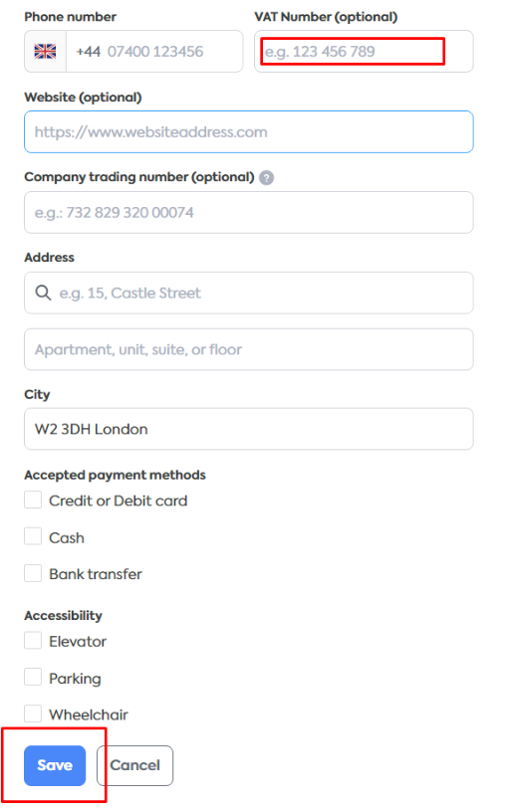This screenshot has width=506, height=812.
Task: Click the UK flag country selector
Action: pyautogui.click(x=45, y=52)
